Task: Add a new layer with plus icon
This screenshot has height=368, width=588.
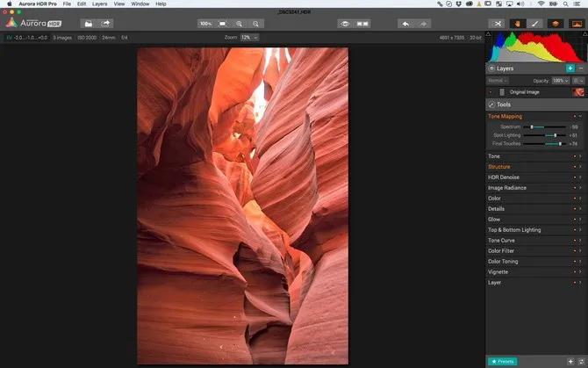Action: pyautogui.click(x=570, y=68)
